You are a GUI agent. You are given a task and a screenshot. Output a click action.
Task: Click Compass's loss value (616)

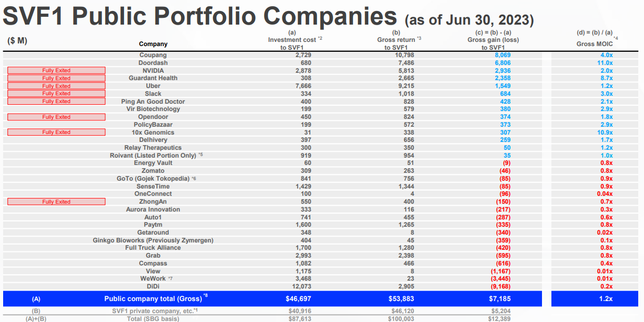tap(503, 263)
